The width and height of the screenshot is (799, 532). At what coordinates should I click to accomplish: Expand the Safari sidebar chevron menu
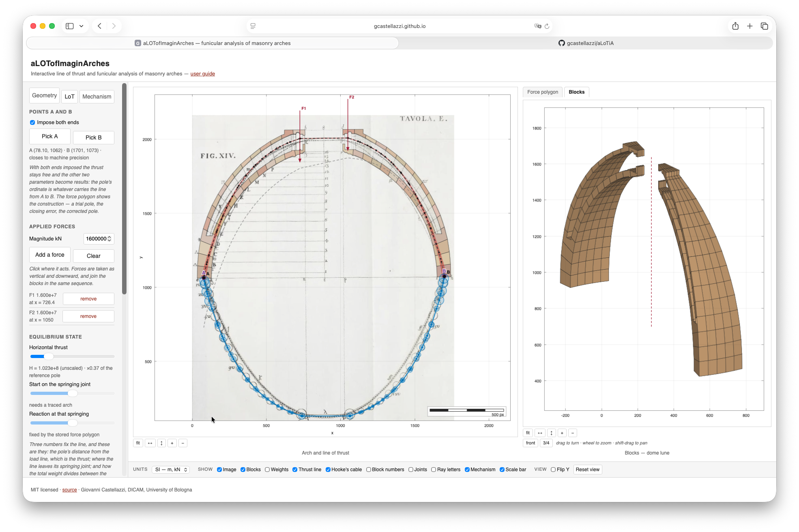[82, 26]
